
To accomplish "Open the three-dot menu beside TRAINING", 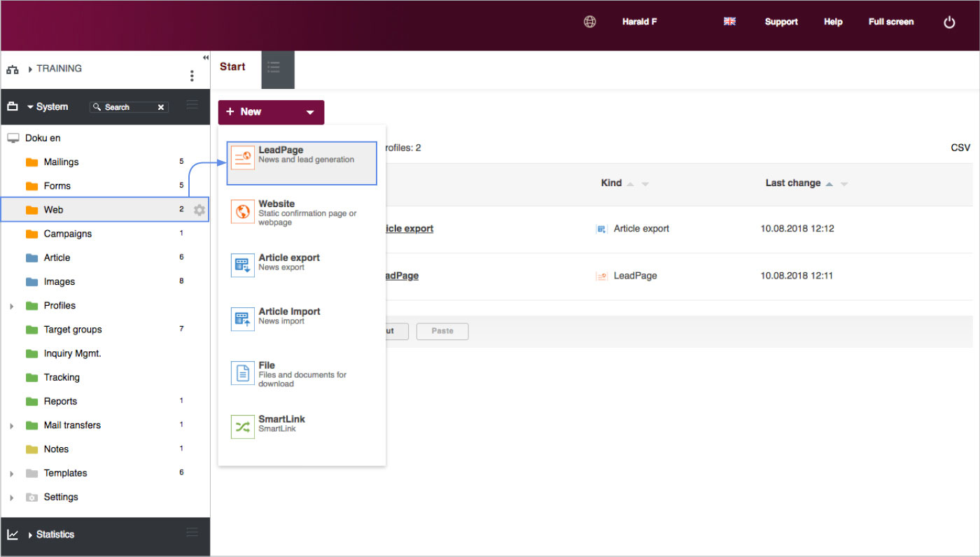I will (192, 76).
